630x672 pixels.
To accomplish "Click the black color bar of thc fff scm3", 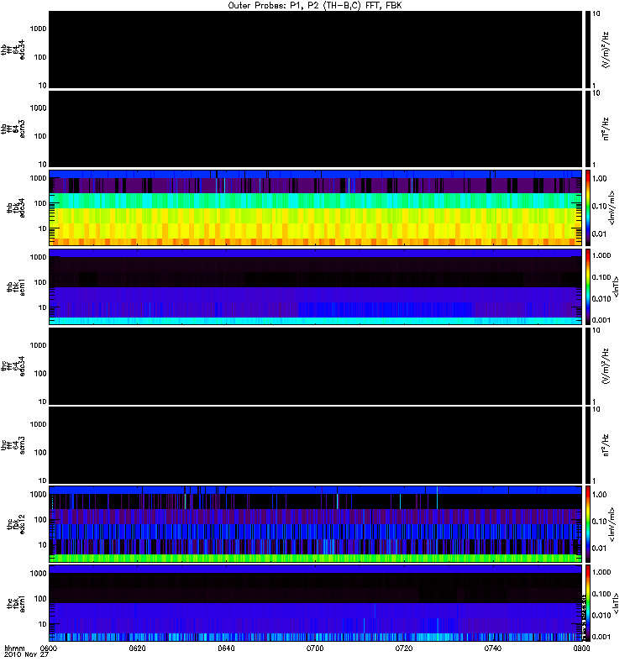I will (x=588, y=445).
